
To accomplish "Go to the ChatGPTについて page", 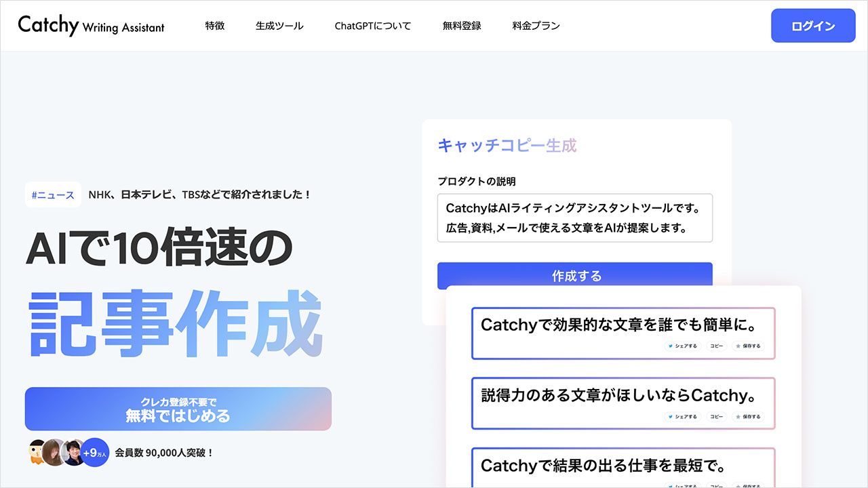I will coord(373,26).
